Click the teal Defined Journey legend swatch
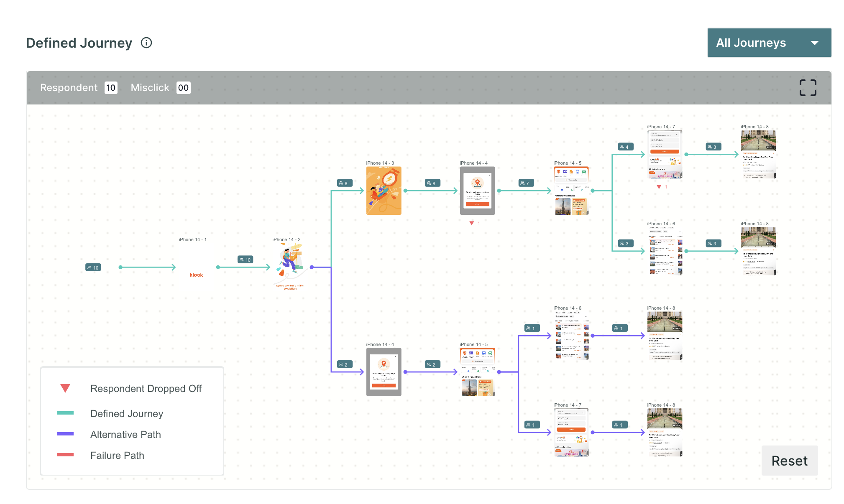This screenshot has width=844, height=504. (x=65, y=413)
